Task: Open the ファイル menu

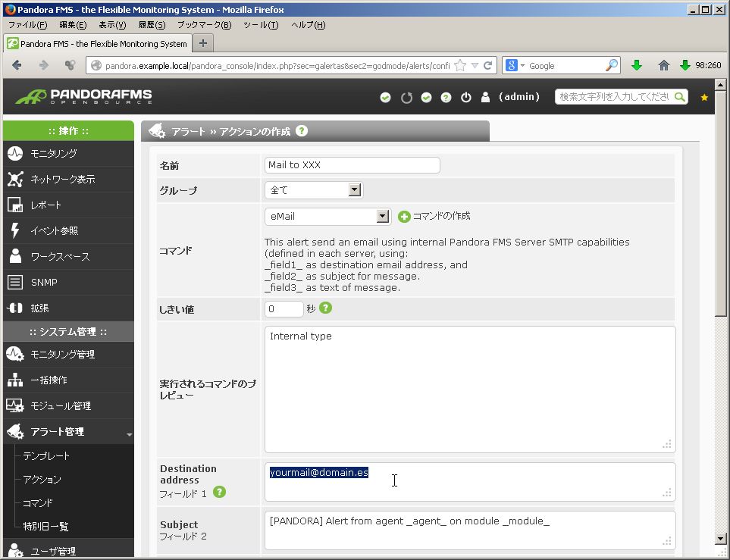Action: tap(28, 25)
